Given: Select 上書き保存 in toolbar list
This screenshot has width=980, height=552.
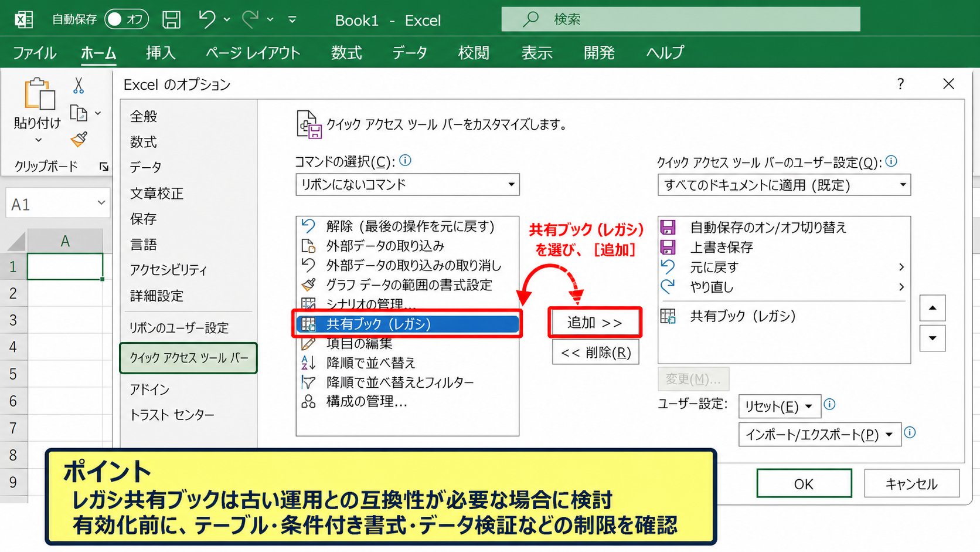Looking at the screenshot, I should tap(784, 247).
